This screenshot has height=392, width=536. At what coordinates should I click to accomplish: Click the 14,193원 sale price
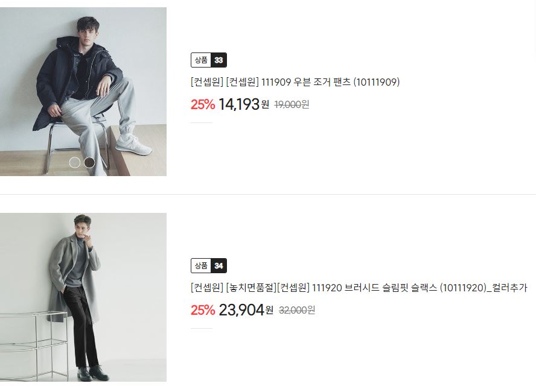coord(244,104)
